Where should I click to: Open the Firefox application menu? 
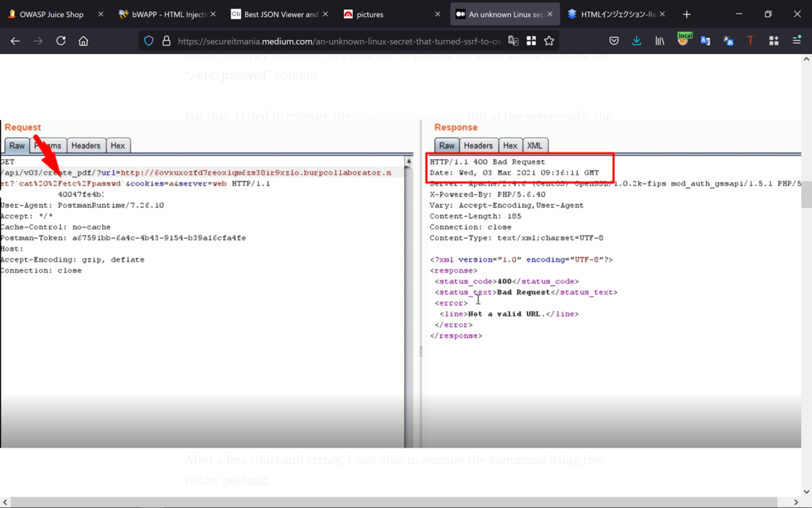click(796, 41)
